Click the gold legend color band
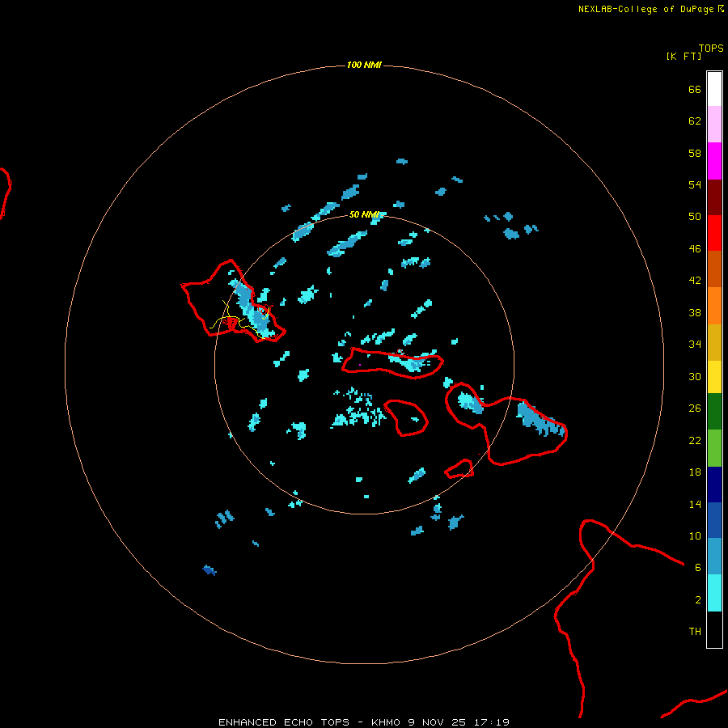The width and height of the screenshot is (728, 728). pos(714,342)
